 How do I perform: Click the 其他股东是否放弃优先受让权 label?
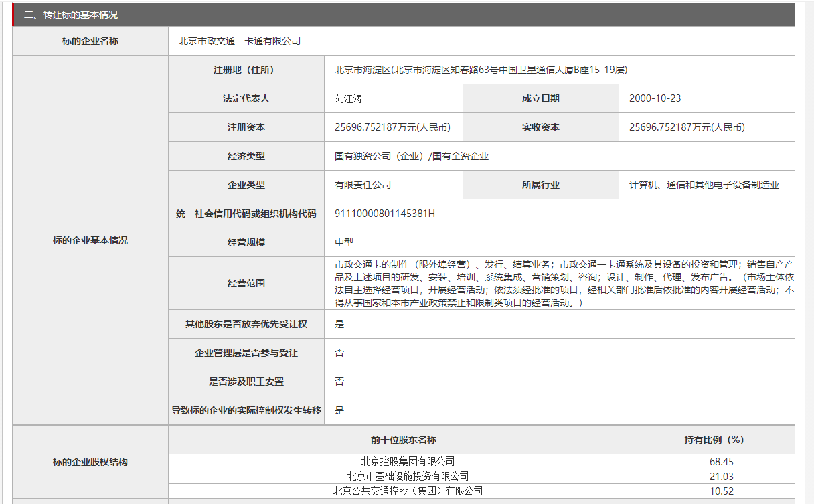point(246,324)
